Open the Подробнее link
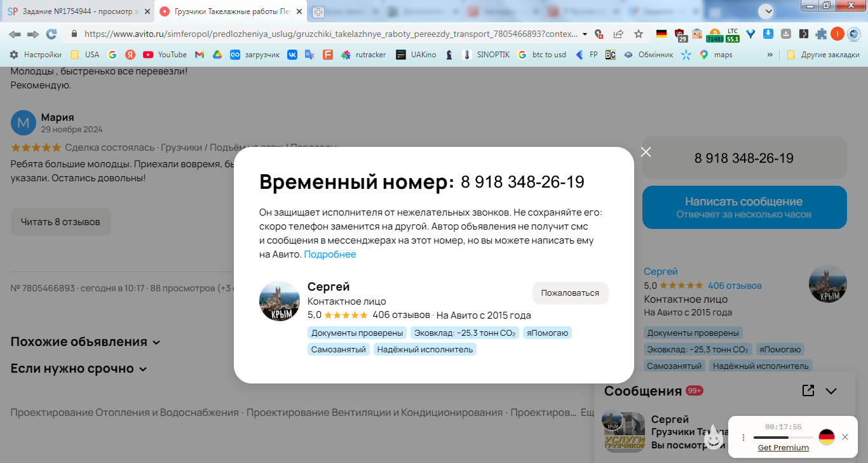The image size is (868, 463). 330,254
